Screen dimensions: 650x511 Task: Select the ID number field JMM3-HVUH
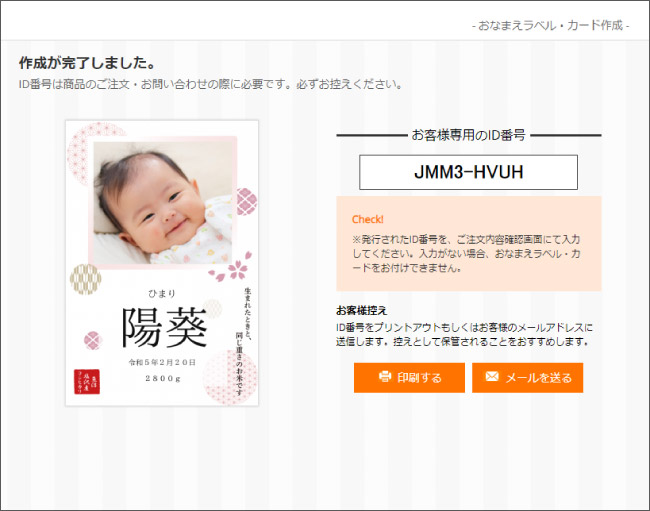[468, 172]
